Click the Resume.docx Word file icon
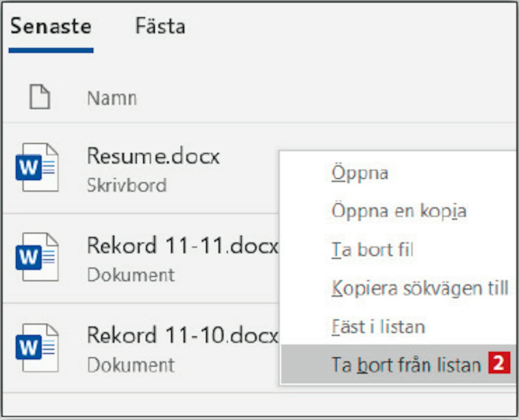This screenshot has width=519, height=420. point(37,168)
